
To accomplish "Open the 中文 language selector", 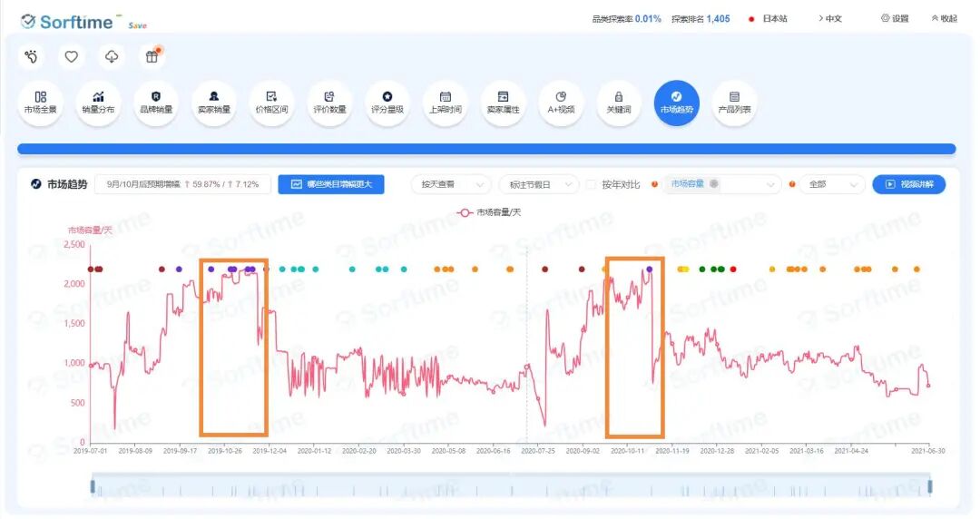I will tap(830, 19).
